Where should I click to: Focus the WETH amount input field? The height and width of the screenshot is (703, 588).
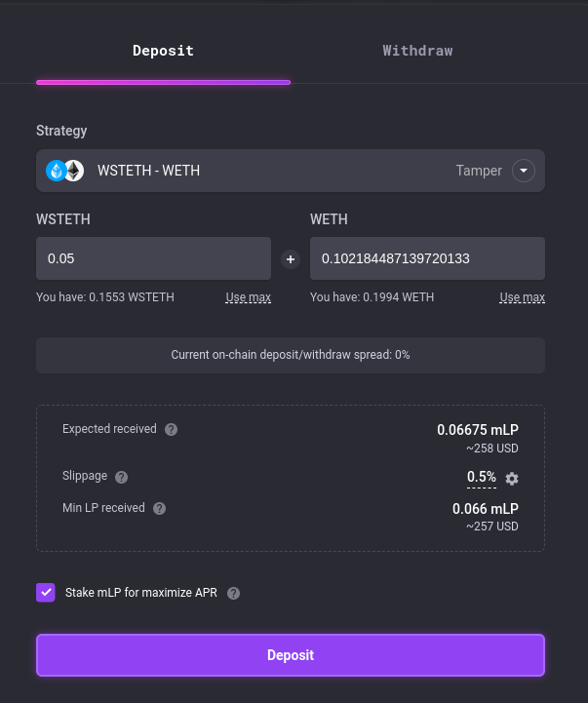427,258
